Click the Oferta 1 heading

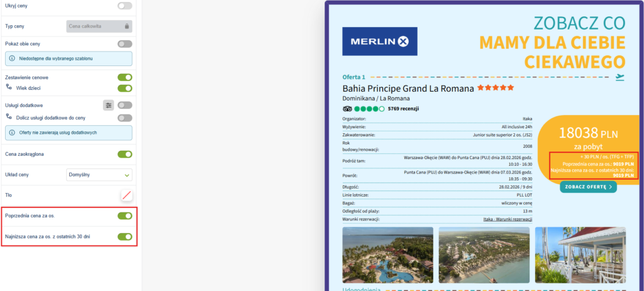pos(353,77)
